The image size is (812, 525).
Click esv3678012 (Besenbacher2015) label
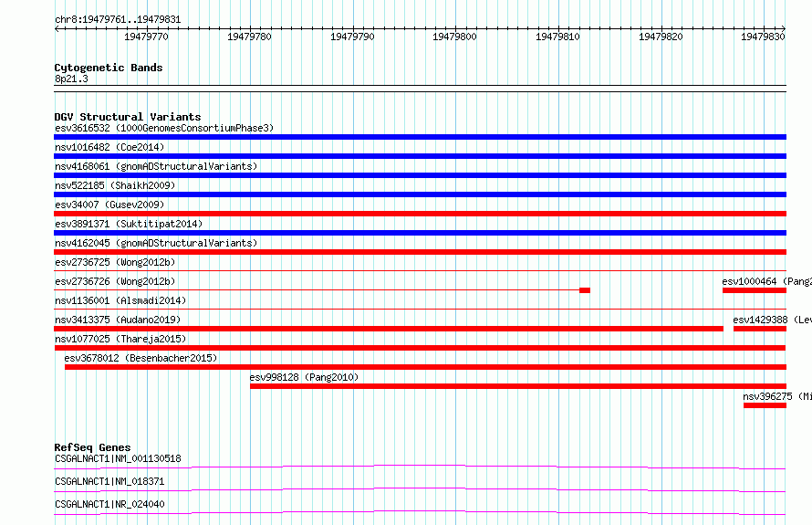pos(141,358)
